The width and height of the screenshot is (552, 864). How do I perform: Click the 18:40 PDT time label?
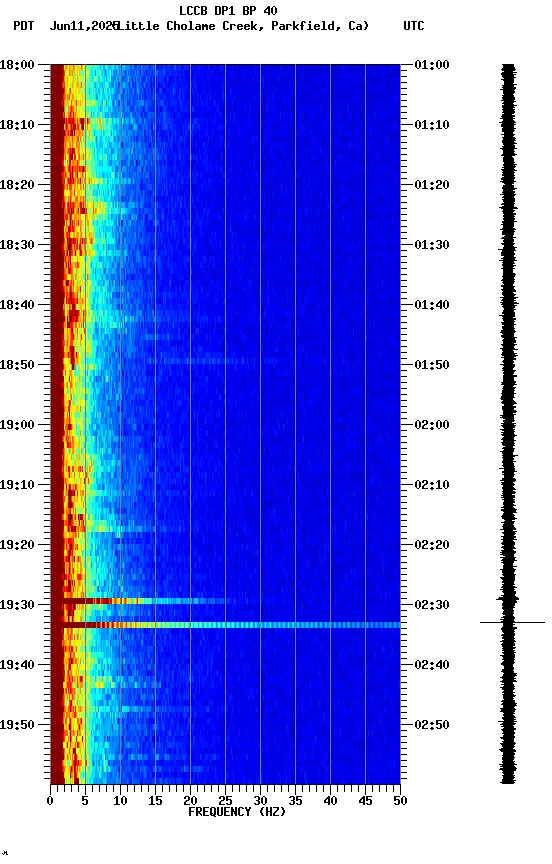coord(17,305)
